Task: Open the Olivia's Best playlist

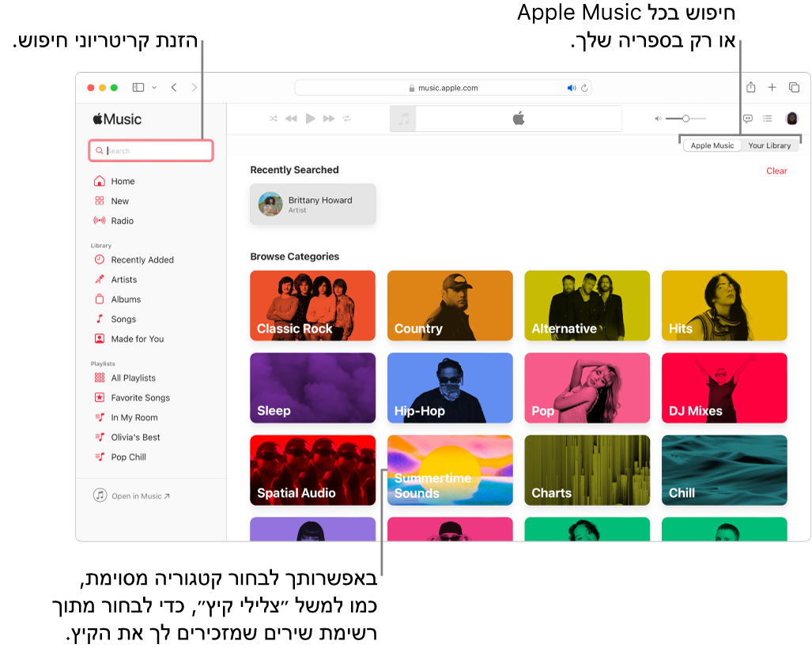Action: coord(127,437)
